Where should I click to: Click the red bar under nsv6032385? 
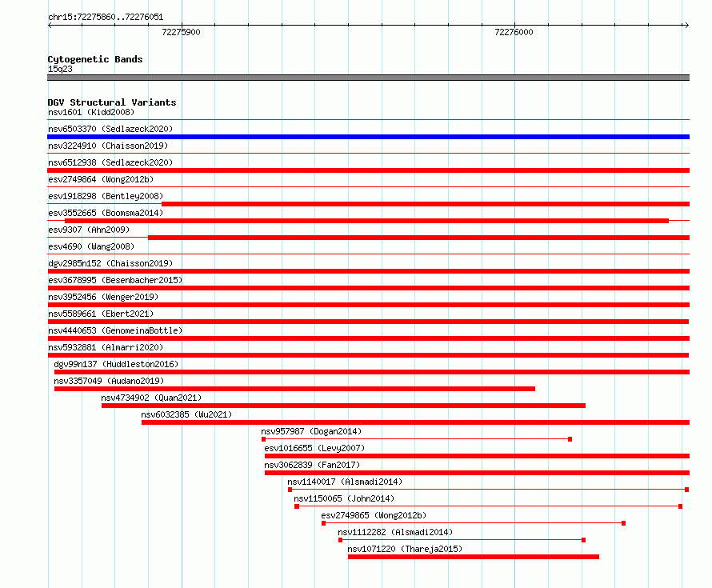(x=415, y=422)
